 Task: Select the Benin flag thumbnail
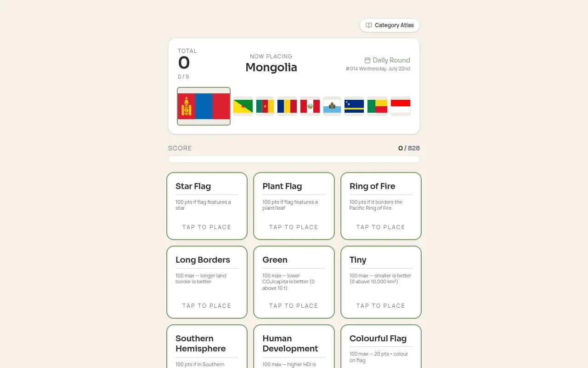pyautogui.click(x=378, y=106)
